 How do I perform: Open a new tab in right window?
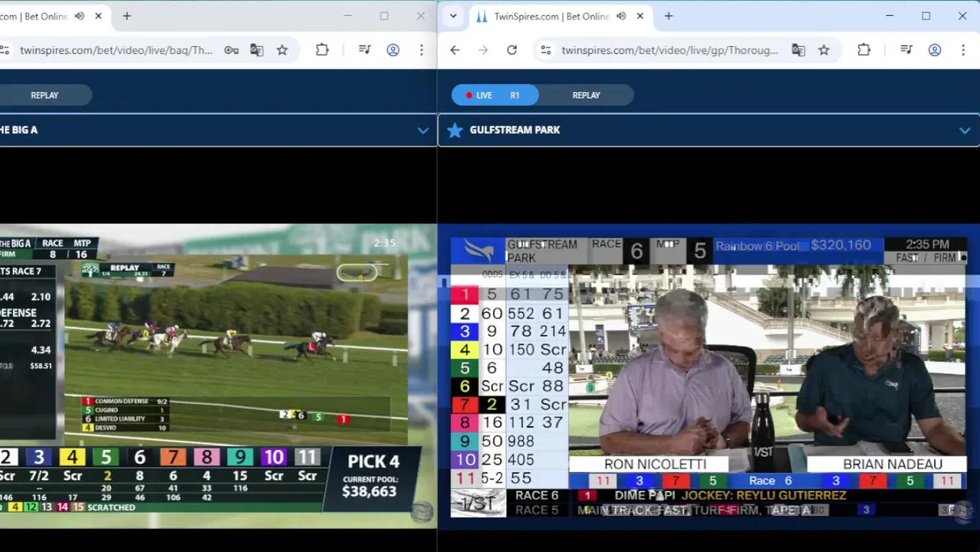(668, 16)
